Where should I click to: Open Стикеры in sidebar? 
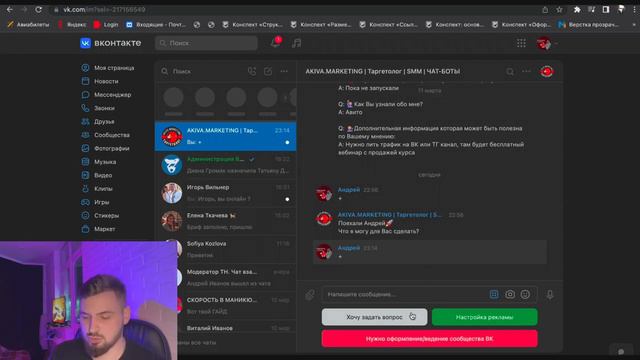100,216
